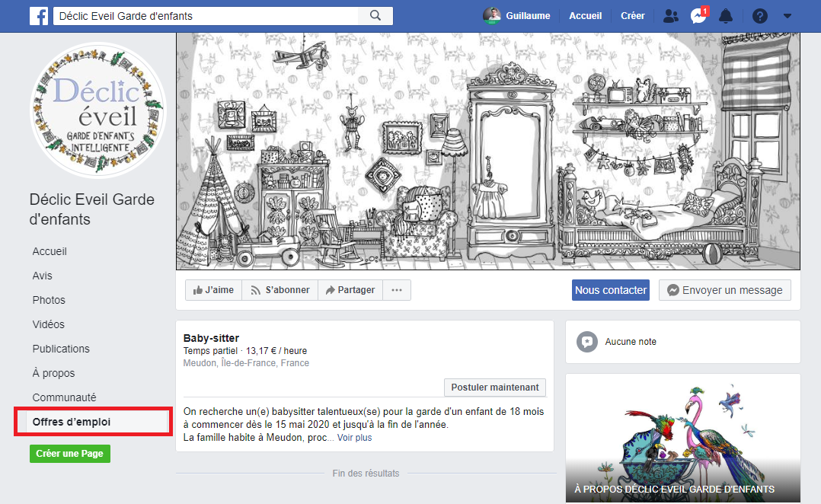Open the more options ellipsis menu
Image resolution: width=821 pixels, height=504 pixels.
point(397,290)
